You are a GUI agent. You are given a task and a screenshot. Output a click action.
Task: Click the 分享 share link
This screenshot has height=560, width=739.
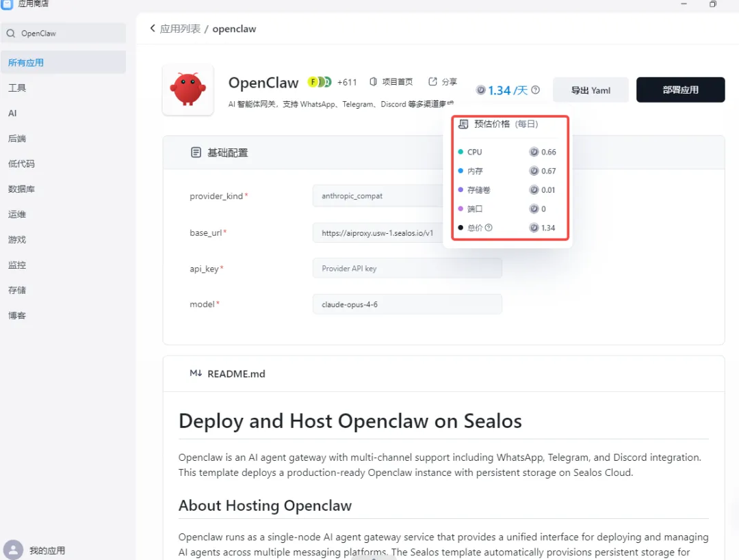click(443, 82)
